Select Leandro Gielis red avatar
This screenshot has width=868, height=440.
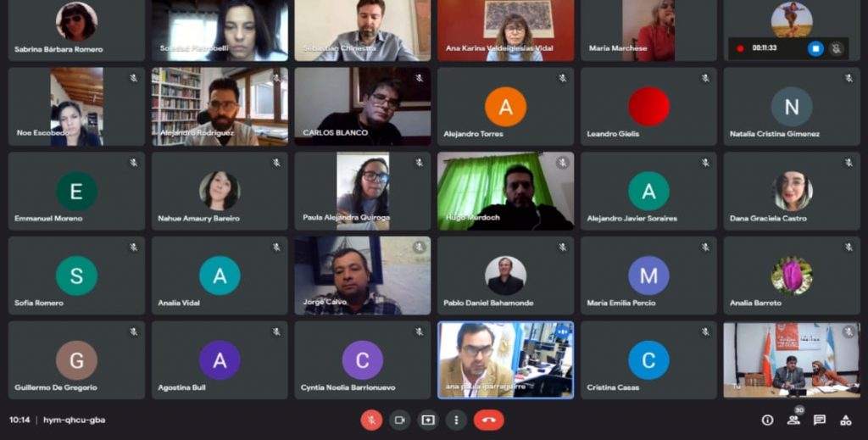648,107
